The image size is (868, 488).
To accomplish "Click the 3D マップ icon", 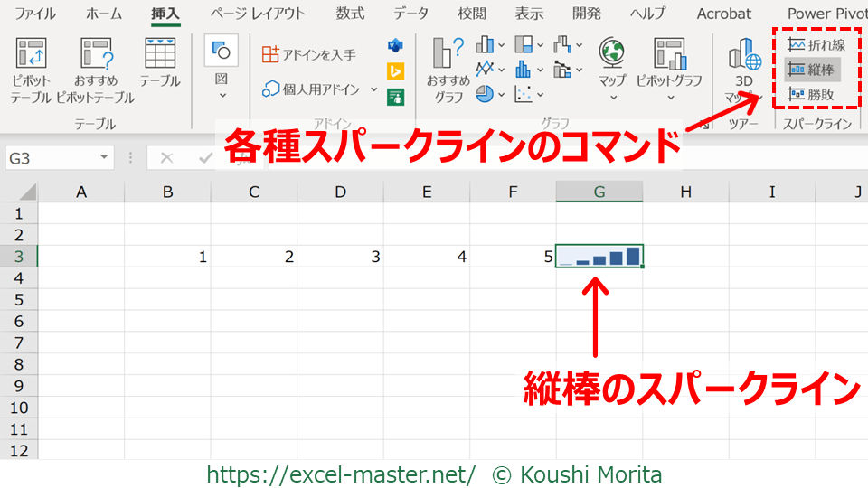I will (x=744, y=56).
